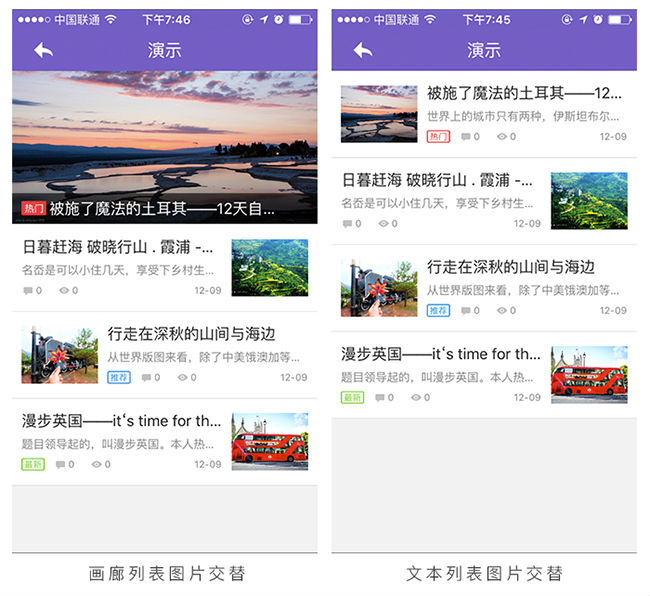
Task: Click comment icon under 漫步英国 in right phone
Action: 380,397
